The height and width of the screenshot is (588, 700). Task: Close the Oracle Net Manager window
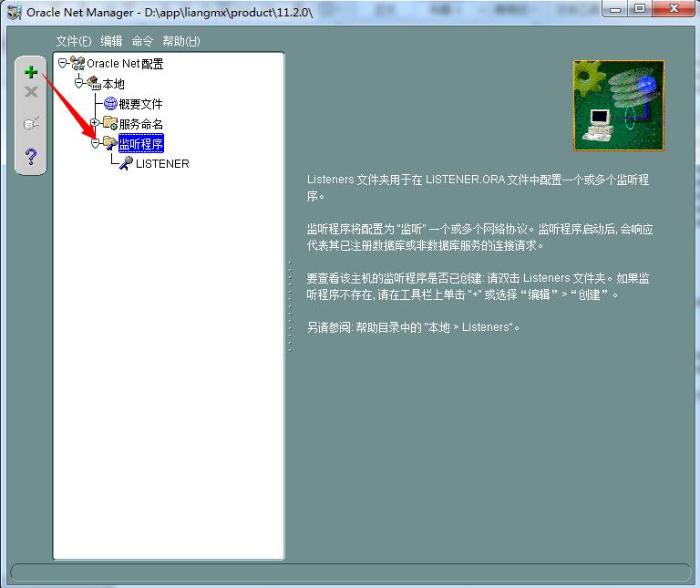tap(674, 9)
